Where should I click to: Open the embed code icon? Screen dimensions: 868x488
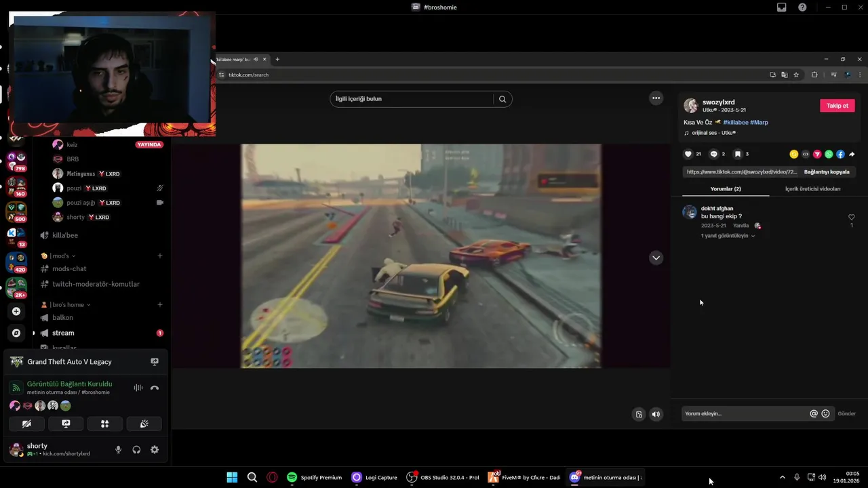(806, 155)
